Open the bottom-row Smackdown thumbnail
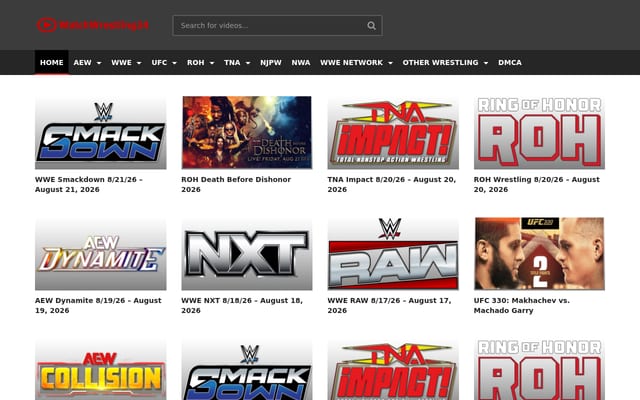The height and width of the screenshot is (400, 640). 247,369
